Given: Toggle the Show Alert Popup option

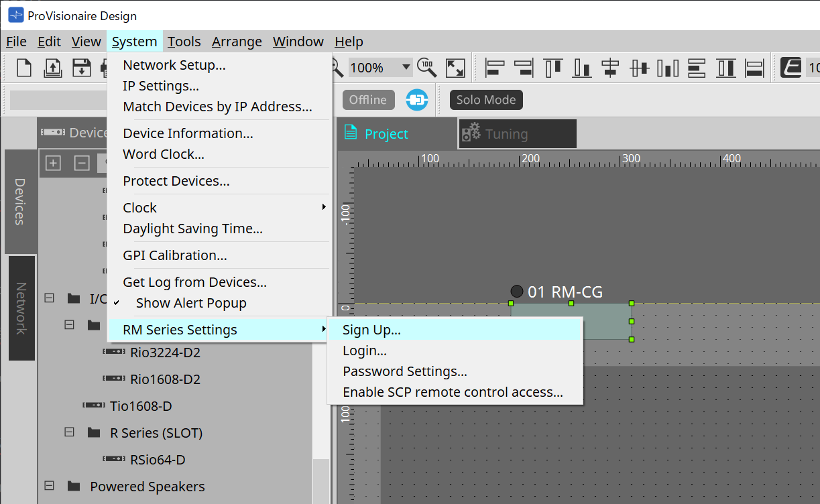Looking at the screenshot, I should click(x=191, y=303).
